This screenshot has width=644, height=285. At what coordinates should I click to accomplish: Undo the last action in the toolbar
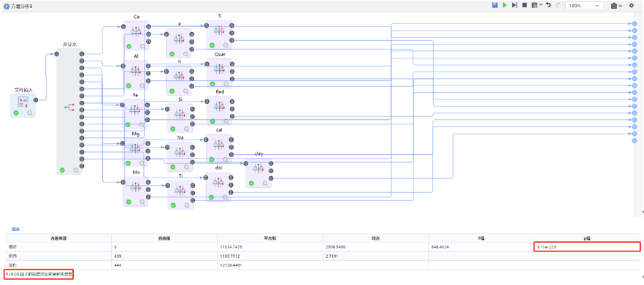[x=548, y=5]
